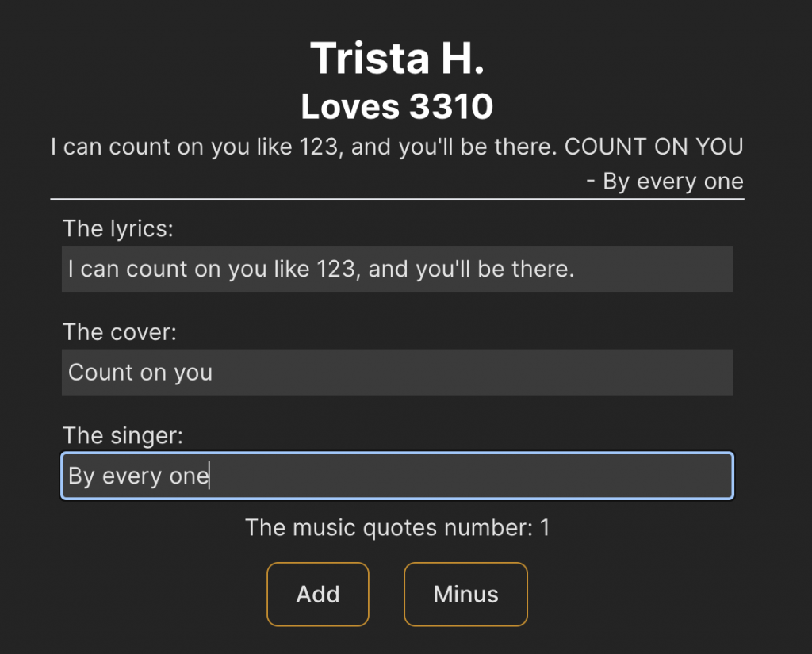
Task: Click "3310" in the subheading
Action: pyautogui.click(x=451, y=107)
